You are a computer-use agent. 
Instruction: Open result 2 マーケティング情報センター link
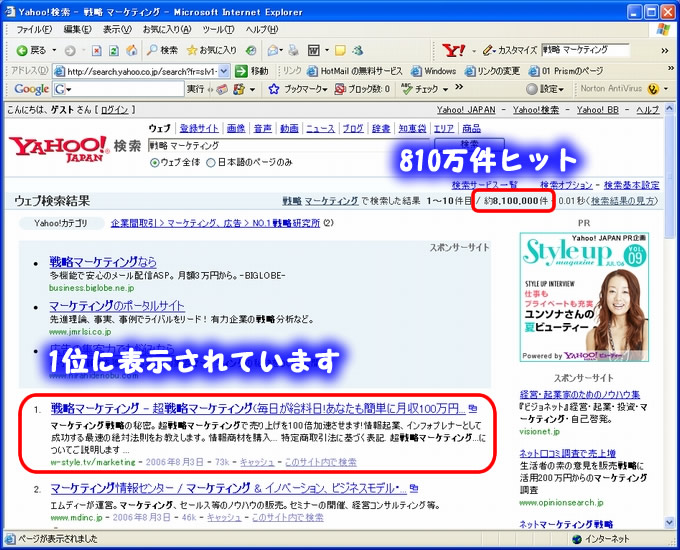point(229,488)
